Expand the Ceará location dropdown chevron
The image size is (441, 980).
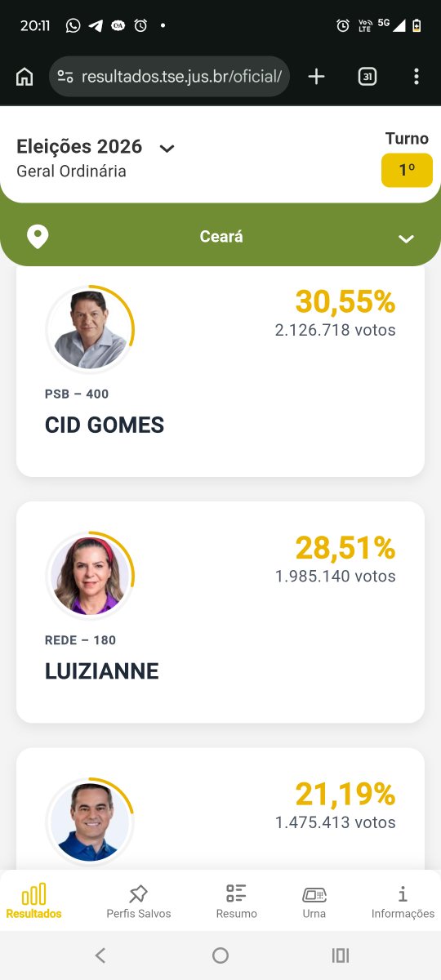pyautogui.click(x=406, y=238)
